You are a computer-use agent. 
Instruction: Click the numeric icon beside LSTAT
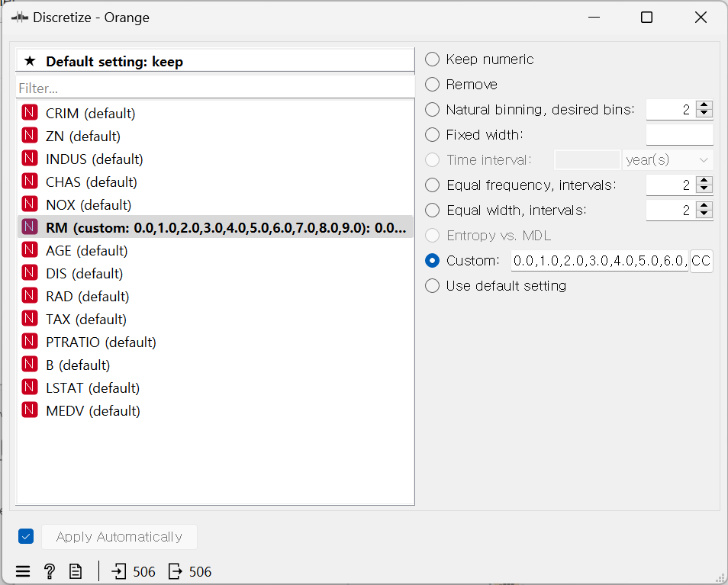pos(30,387)
